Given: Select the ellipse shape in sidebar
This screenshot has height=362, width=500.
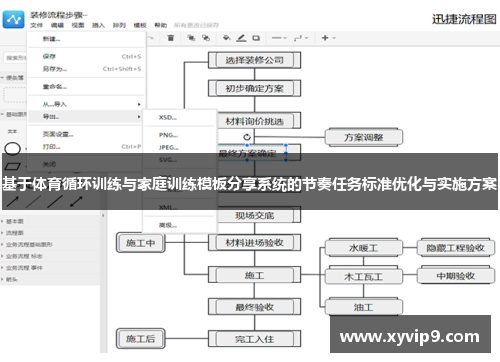Looking at the screenshot, I should (x=13, y=149).
